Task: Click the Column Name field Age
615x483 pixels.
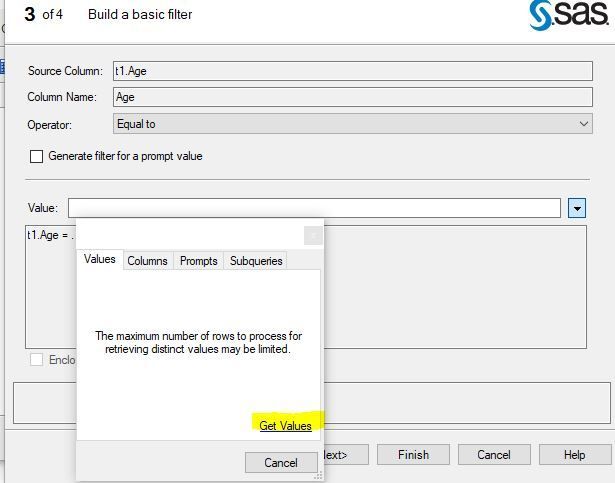Action: (x=353, y=97)
